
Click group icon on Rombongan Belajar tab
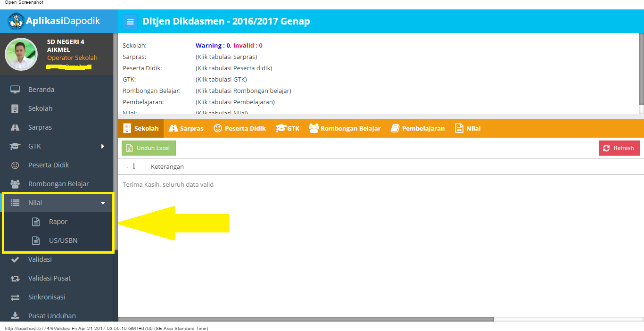[314, 128]
